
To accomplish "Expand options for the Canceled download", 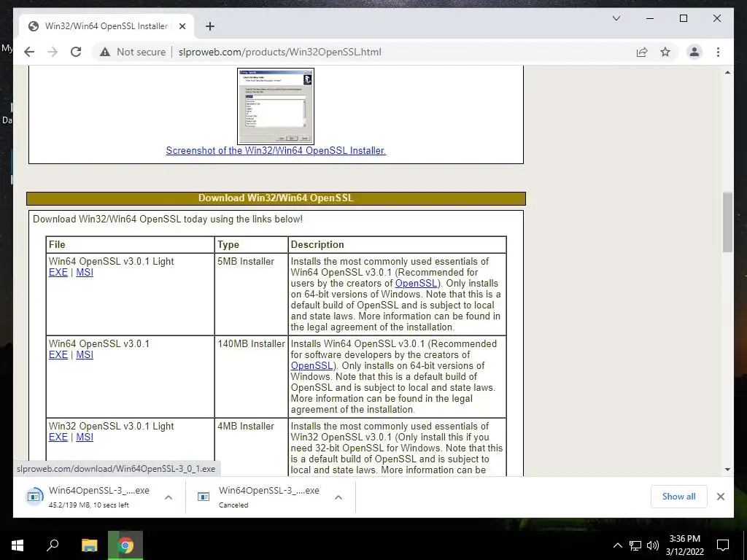I will pyautogui.click(x=338, y=497).
